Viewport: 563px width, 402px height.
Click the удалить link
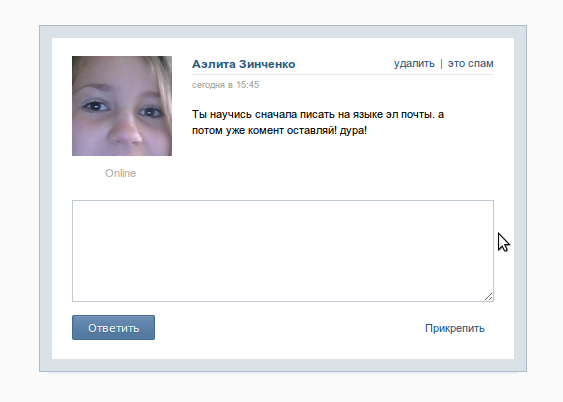point(414,64)
